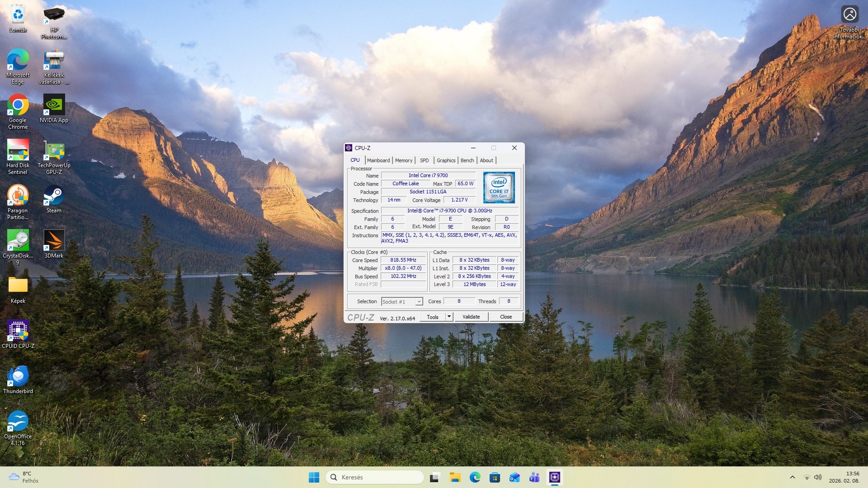The width and height of the screenshot is (868, 488).
Task: Open the Tools dropdown arrow in CPU-Z
Action: [x=449, y=317]
